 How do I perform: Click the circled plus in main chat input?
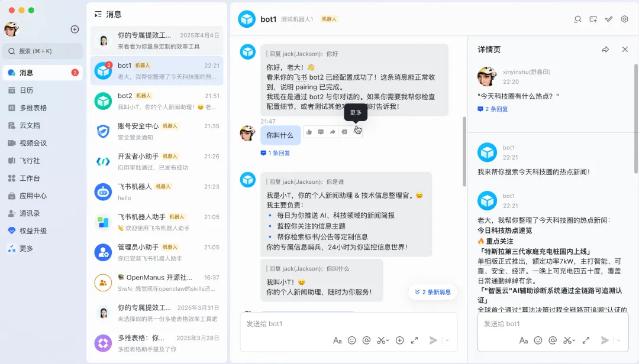tap(400, 340)
